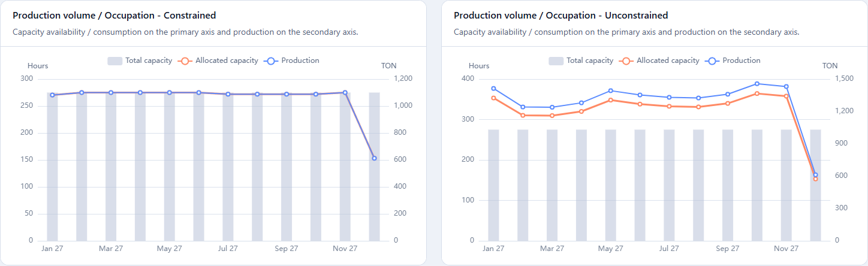Click 'Mar 27' x-axis label in Unconstrained chart
868x266 pixels.
[552, 248]
